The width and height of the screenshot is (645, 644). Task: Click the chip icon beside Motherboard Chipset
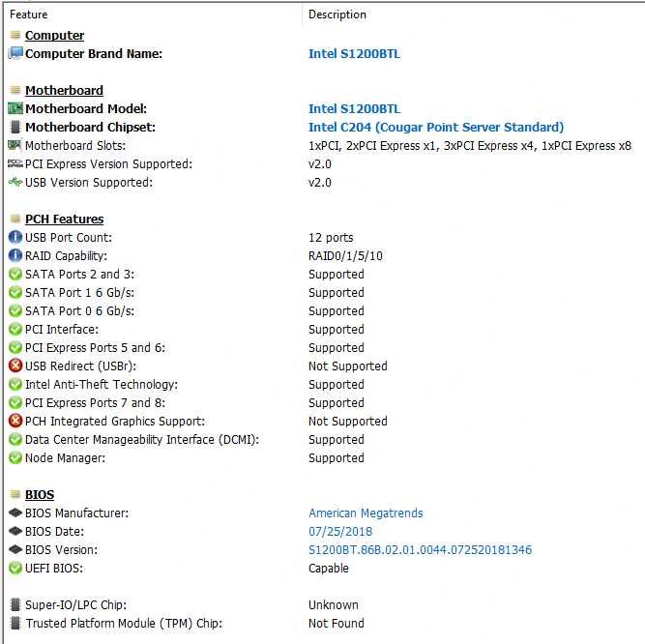click(x=15, y=127)
